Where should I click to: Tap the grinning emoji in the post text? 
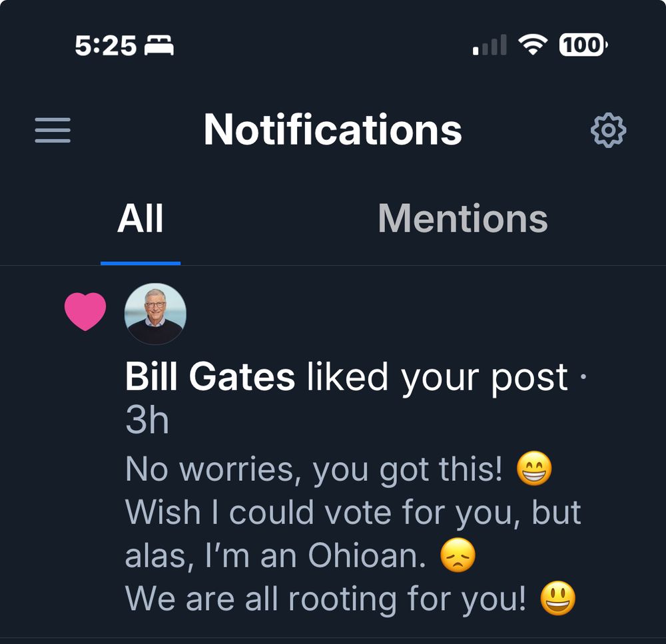coord(533,468)
